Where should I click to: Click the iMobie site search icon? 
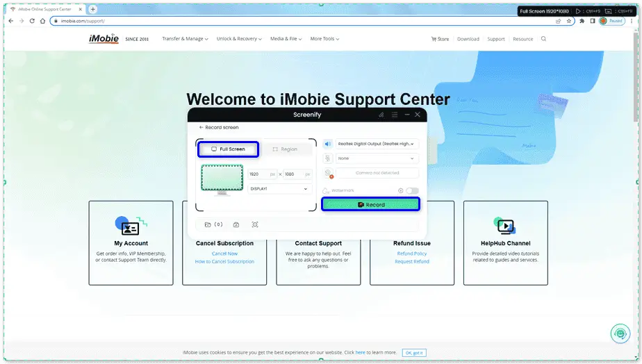(543, 39)
